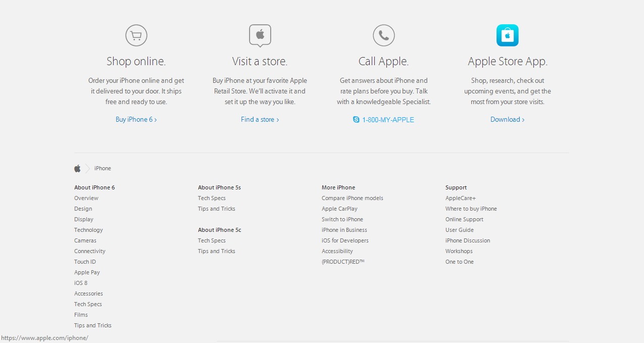Go to Online Support link
Screen dimensions: 644x343
[464, 219]
